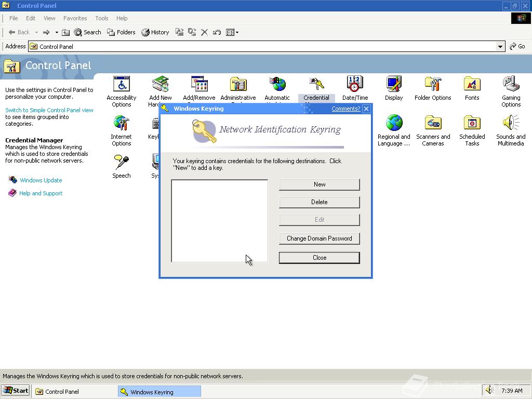Open Automatic Updates icon
The height and width of the screenshot is (399, 532).
[x=277, y=84]
